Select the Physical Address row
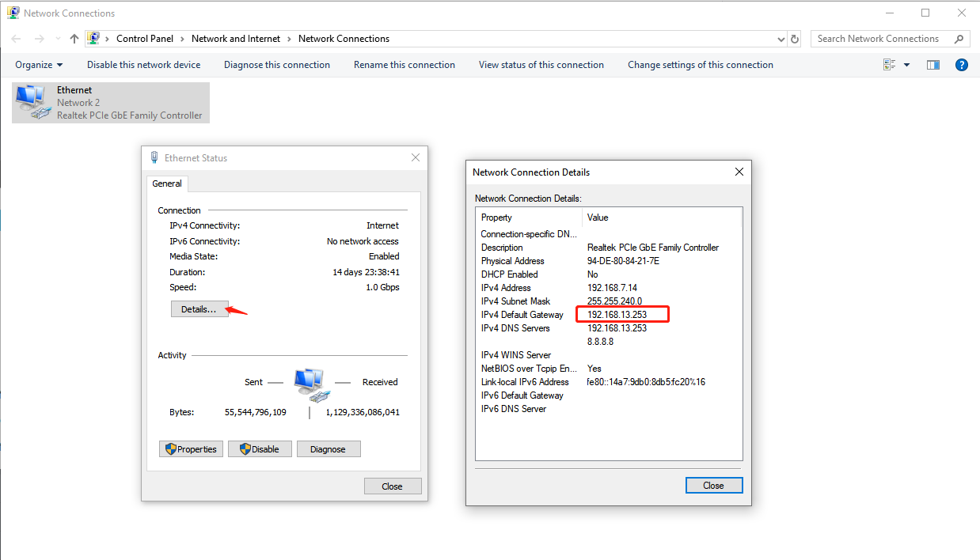This screenshot has width=980, height=560. 608,261
